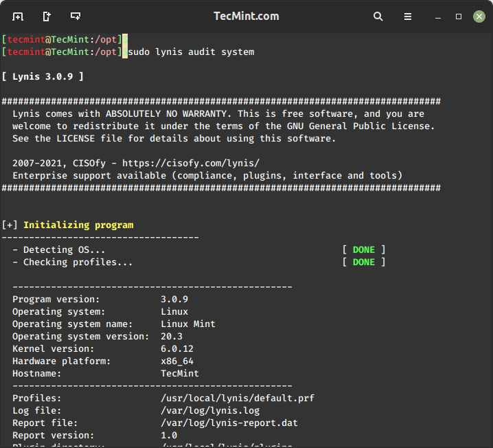
Task: Close the TecMint.com terminal window
Action: [x=479, y=16]
